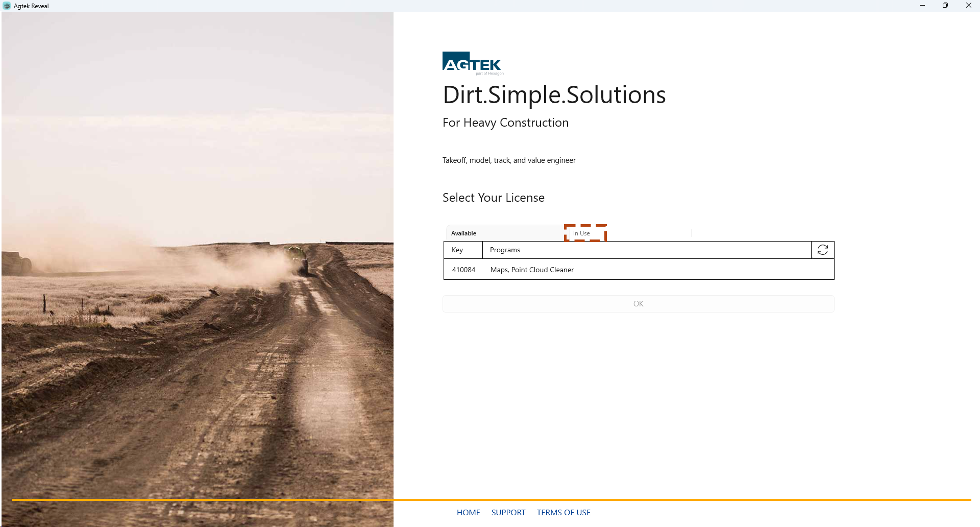Refresh the license list

[822, 250]
